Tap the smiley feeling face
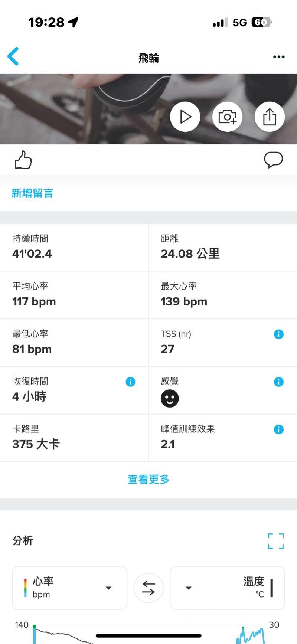Viewport: 297px width, 644px height. click(x=170, y=399)
